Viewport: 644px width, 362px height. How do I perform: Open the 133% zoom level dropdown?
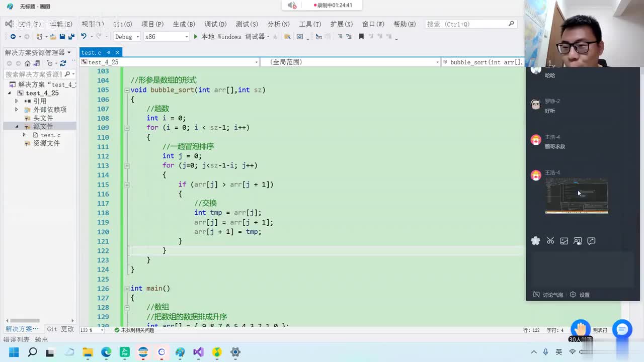pos(92,330)
